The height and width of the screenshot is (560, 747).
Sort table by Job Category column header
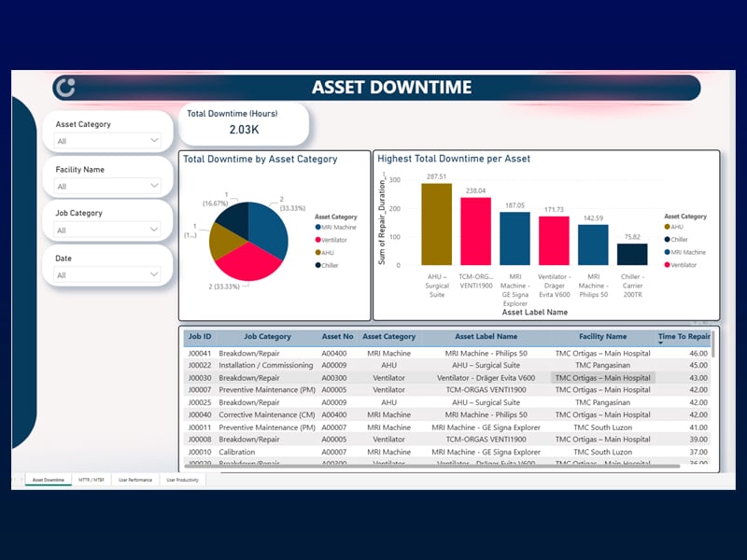point(267,336)
